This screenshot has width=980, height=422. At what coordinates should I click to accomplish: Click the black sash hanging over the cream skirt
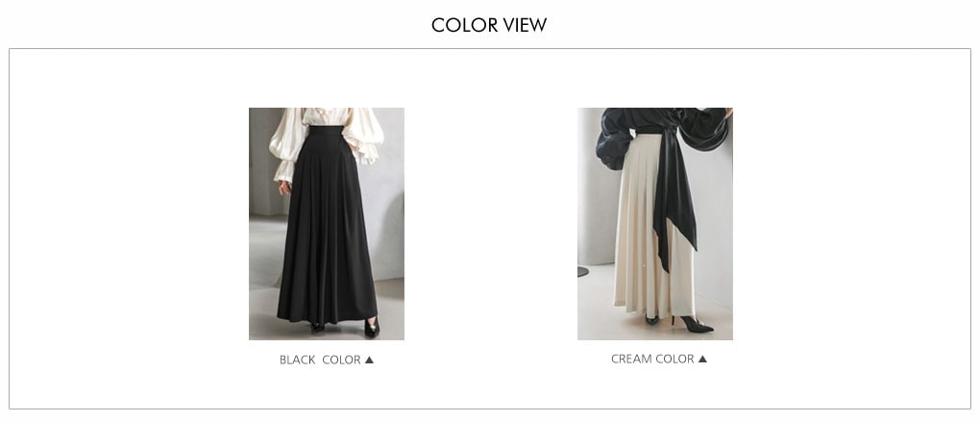(674, 200)
